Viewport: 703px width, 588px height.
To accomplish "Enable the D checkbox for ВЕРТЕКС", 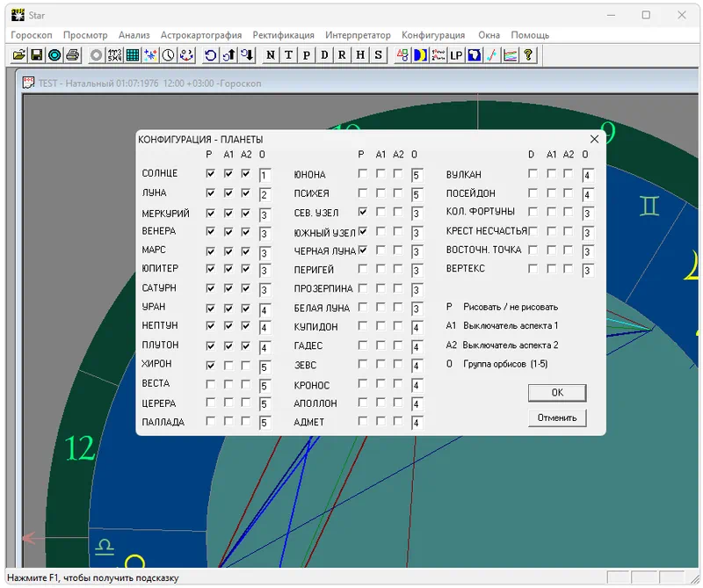I will (533, 269).
